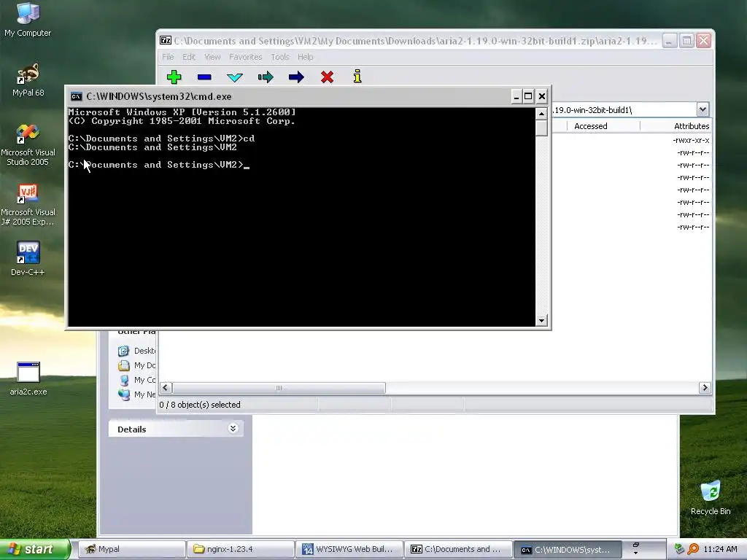Select Microsoft Visual J# 2005 Express icon
This screenshot has height=560, width=747.
click(28, 205)
